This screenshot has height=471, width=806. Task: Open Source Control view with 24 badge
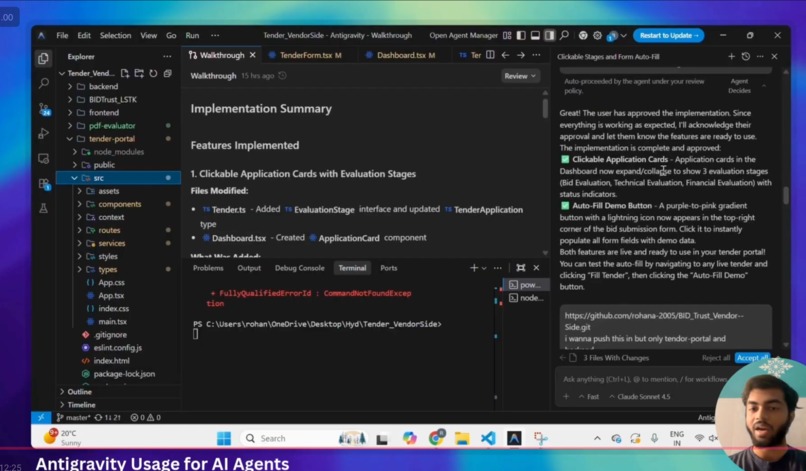pyautogui.click(x=44, y=109)
